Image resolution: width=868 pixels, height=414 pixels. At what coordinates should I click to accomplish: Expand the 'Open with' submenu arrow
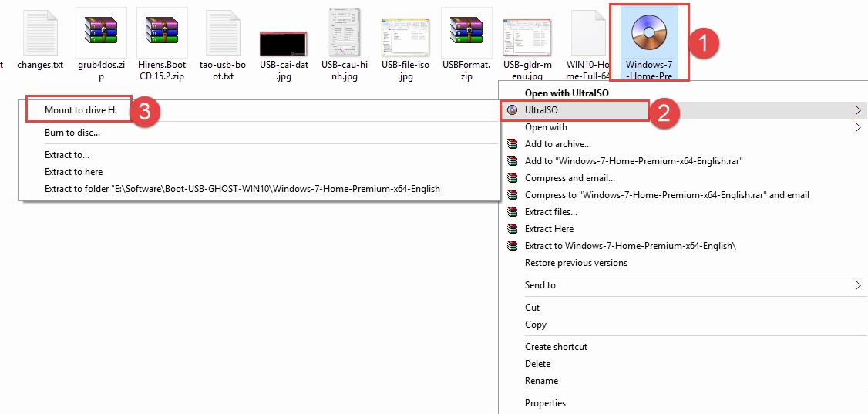point(858,127)
